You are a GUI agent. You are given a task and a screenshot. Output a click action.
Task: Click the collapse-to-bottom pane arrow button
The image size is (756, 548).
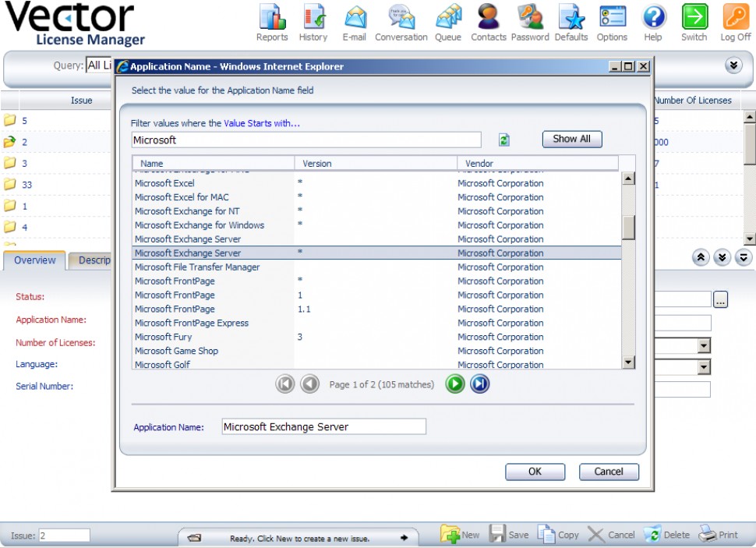pyautogui.click(x=744, y=257)
